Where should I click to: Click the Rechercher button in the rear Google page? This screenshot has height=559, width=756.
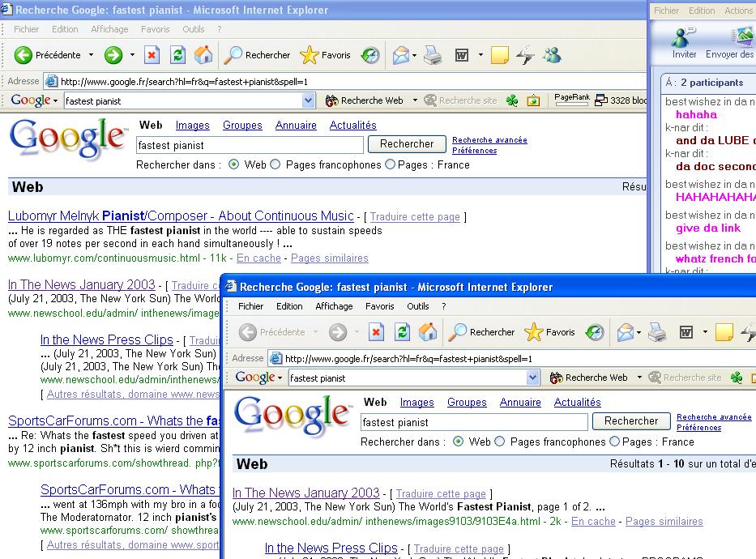(x=407, y=144)
